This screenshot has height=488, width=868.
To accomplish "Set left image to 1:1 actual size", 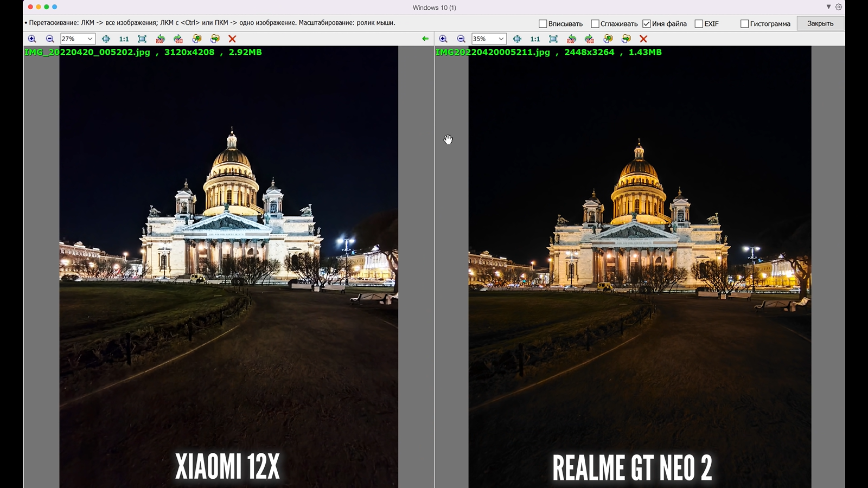I will click(x=124, y=39).
